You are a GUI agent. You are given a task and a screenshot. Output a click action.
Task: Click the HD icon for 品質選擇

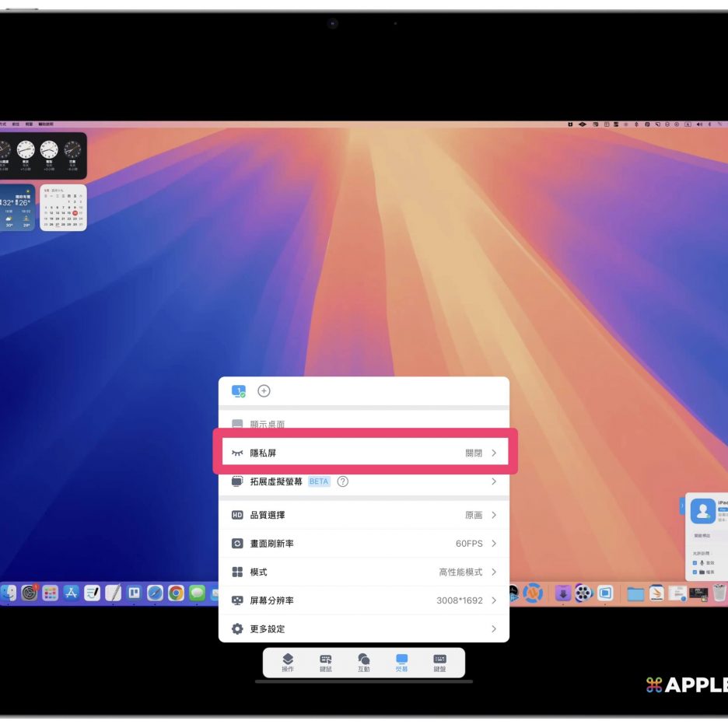coord(237,515)
